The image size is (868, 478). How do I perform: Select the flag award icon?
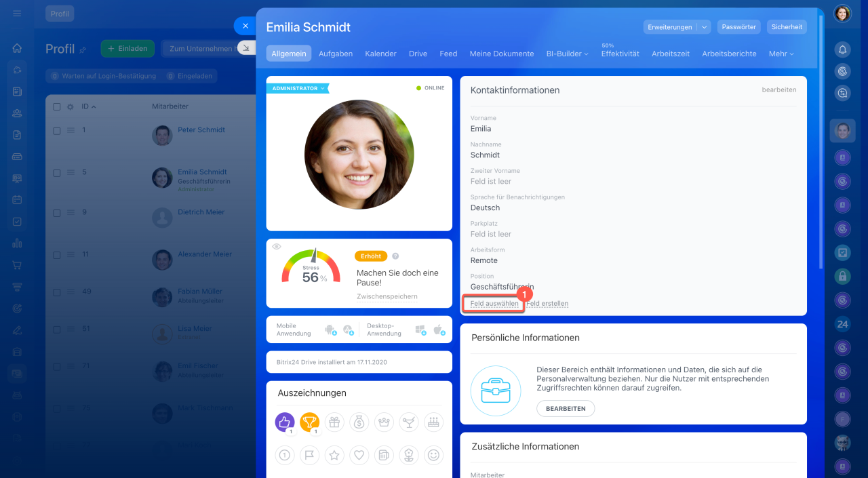point(310,456)
